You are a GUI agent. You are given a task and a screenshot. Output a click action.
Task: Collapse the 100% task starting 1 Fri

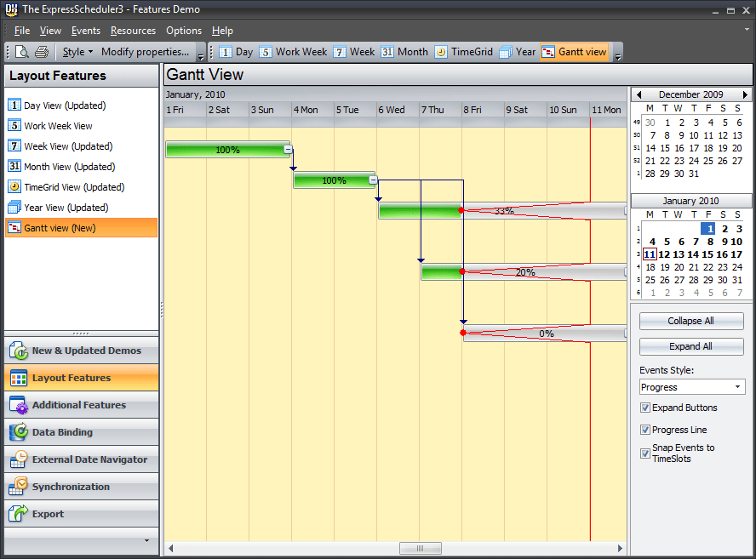pyautogui.click(x=288, y=150)
